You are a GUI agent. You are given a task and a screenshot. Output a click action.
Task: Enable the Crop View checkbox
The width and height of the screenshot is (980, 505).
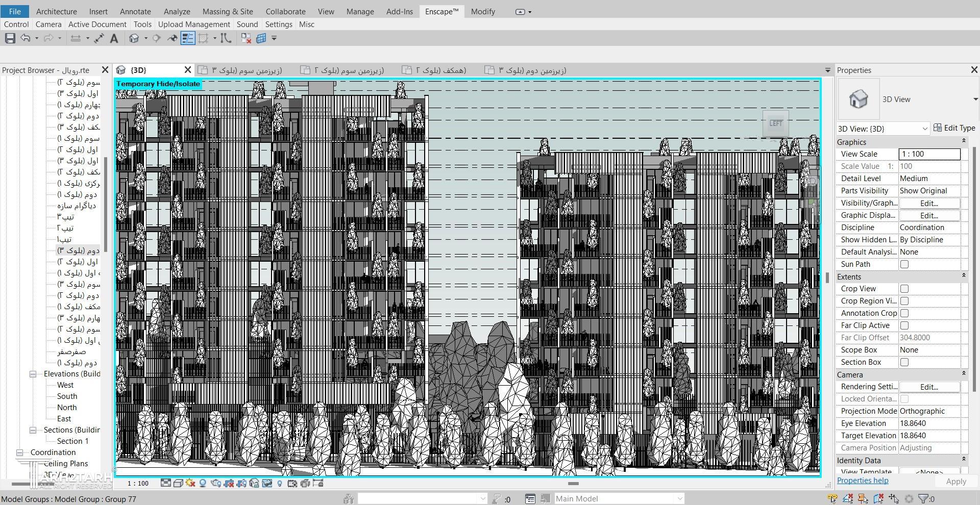[904, 289]
